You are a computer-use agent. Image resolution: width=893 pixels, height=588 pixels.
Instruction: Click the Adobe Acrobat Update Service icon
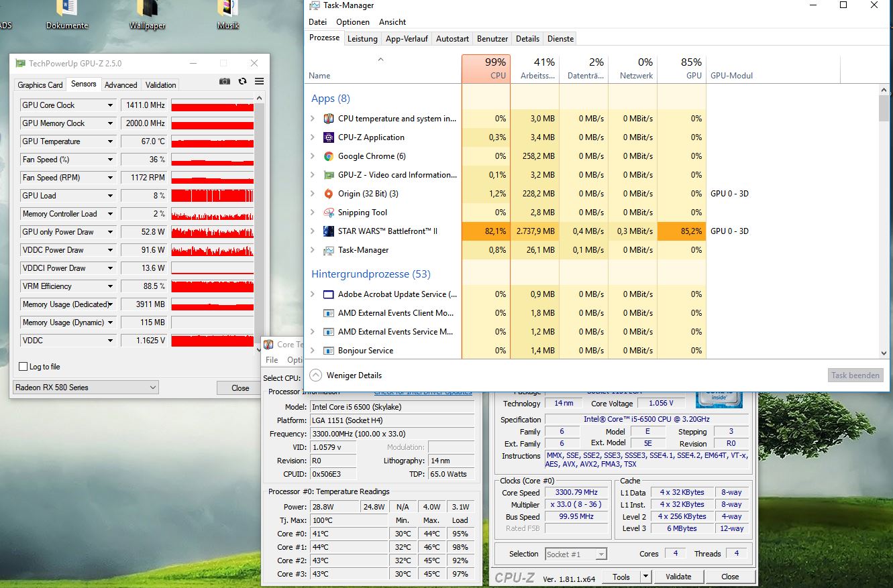coord(329,294)
